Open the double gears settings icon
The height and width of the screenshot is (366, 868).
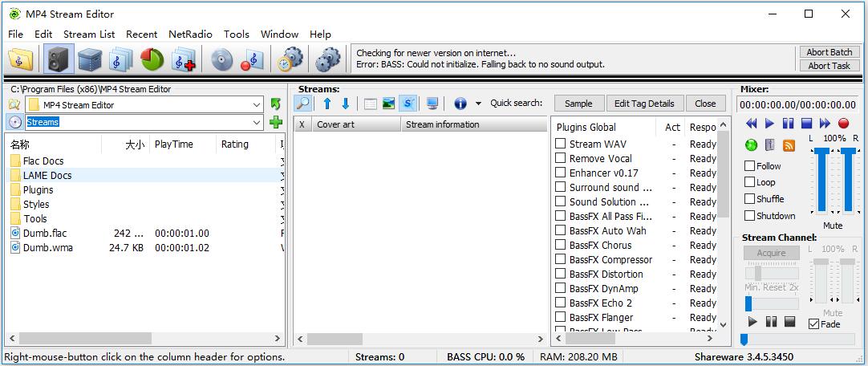pyautogui.click(x=328, y=59)
